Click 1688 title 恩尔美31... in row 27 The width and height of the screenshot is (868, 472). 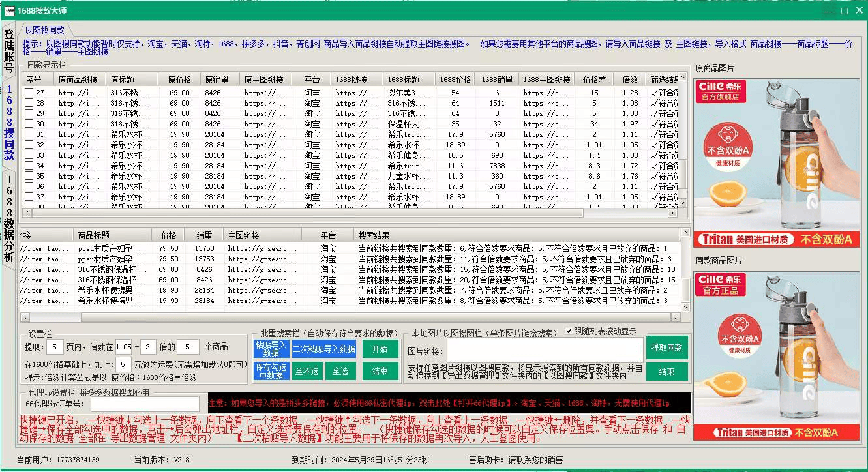(x=408, y=93)
